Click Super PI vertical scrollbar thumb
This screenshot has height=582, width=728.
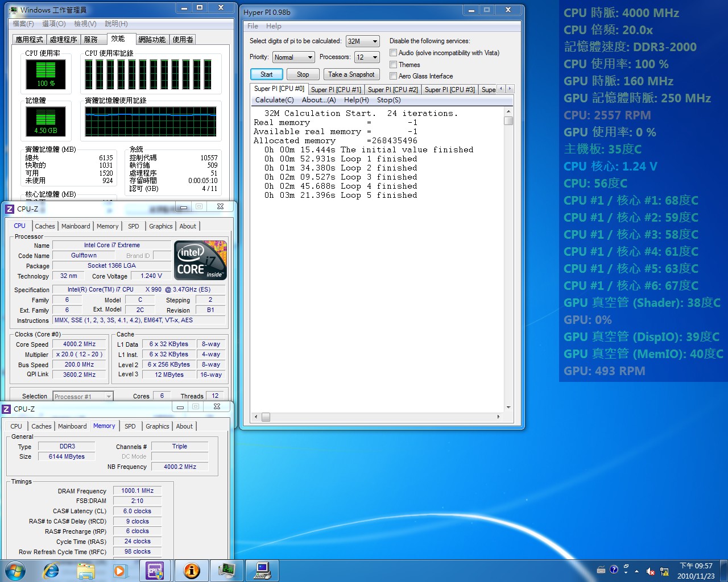point(508,120)
